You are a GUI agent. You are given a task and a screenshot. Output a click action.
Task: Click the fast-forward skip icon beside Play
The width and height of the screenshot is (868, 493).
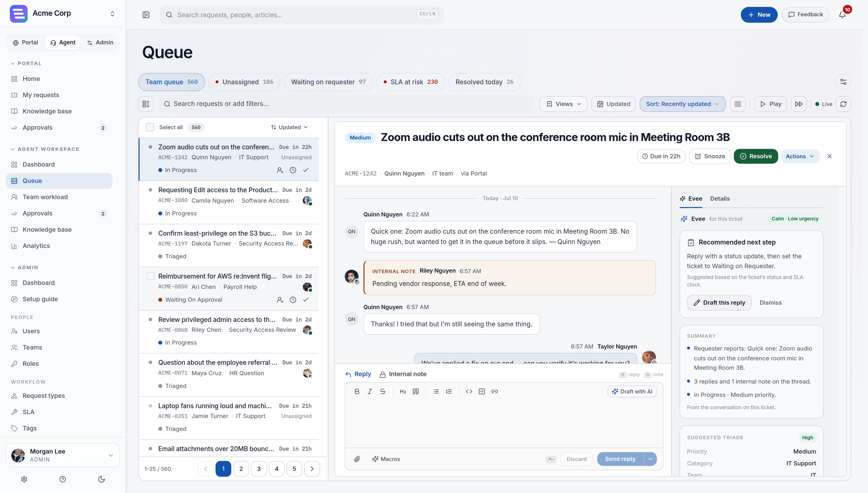click(x=798, y=104)
